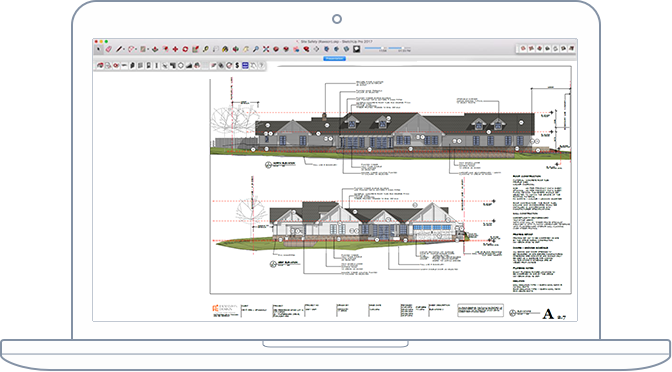Click the orange company logo in title block
The height and width of the screenshot is (372, 672).
(216, 309)
